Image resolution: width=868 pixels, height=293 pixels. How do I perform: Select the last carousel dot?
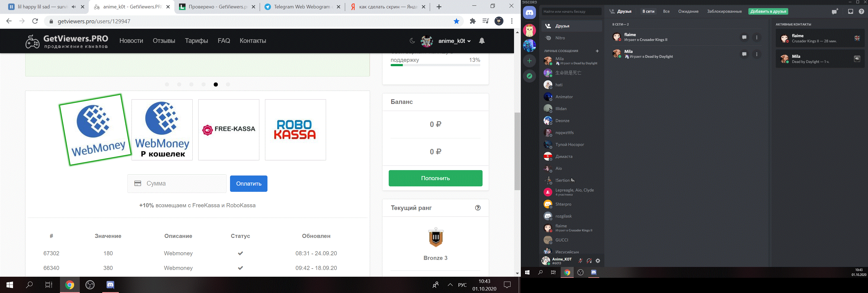[228, 85]
